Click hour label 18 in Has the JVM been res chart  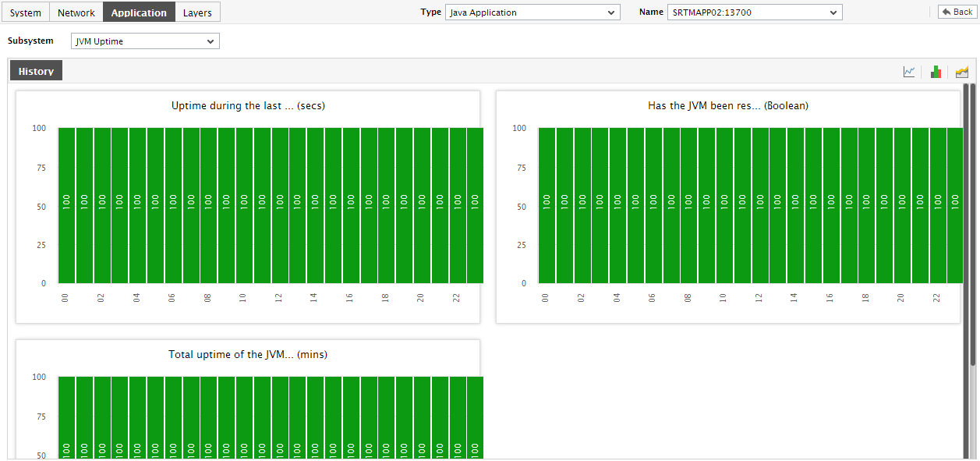[x=865, y=298]
